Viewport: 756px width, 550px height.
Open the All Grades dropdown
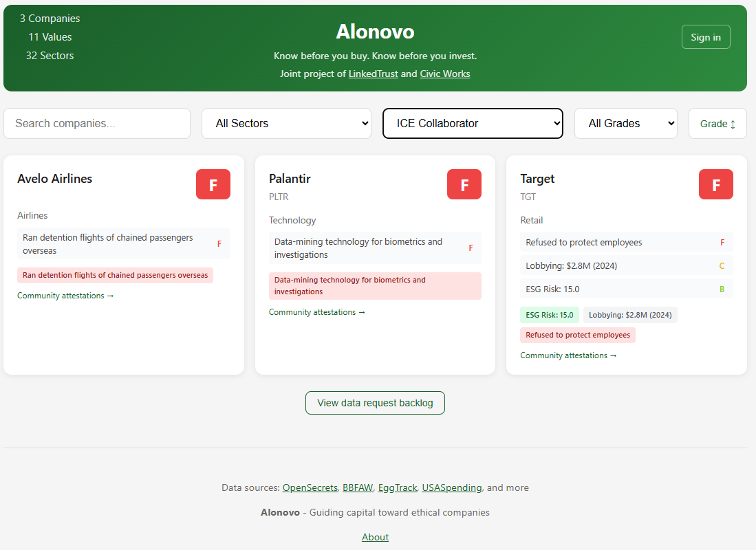[x=625, y=123]
